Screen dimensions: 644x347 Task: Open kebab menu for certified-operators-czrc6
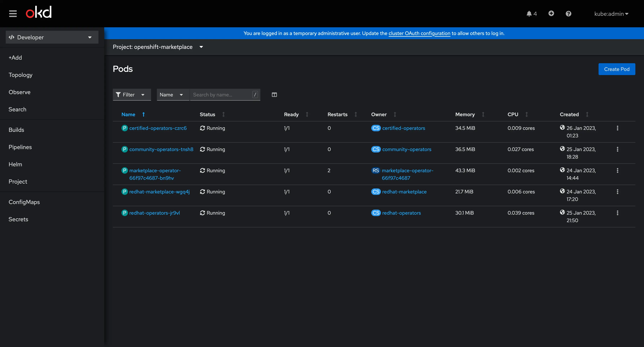point(618,128)
